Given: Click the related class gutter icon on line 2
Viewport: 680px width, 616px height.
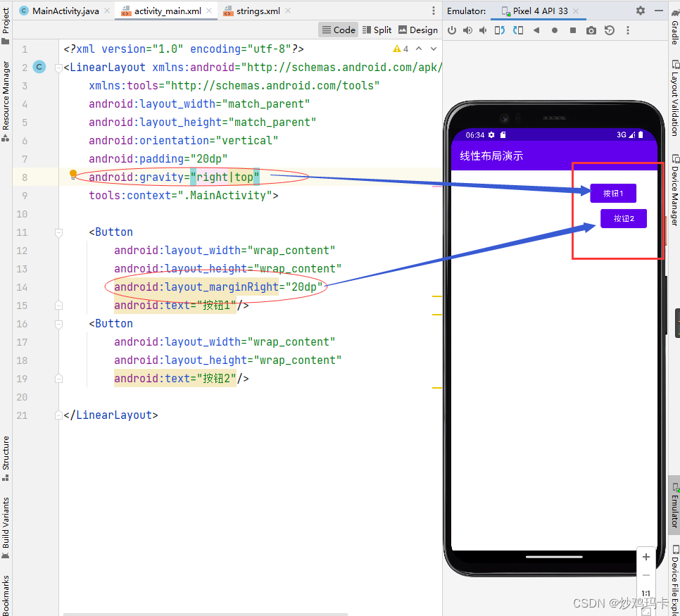Looking at the screenshot, I should point(39,67).
